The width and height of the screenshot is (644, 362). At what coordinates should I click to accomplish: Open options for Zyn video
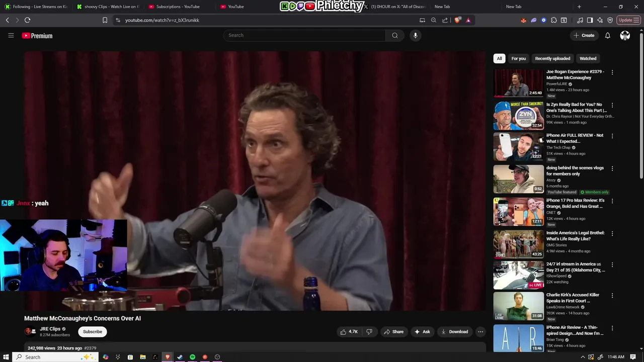click(612, 105)
